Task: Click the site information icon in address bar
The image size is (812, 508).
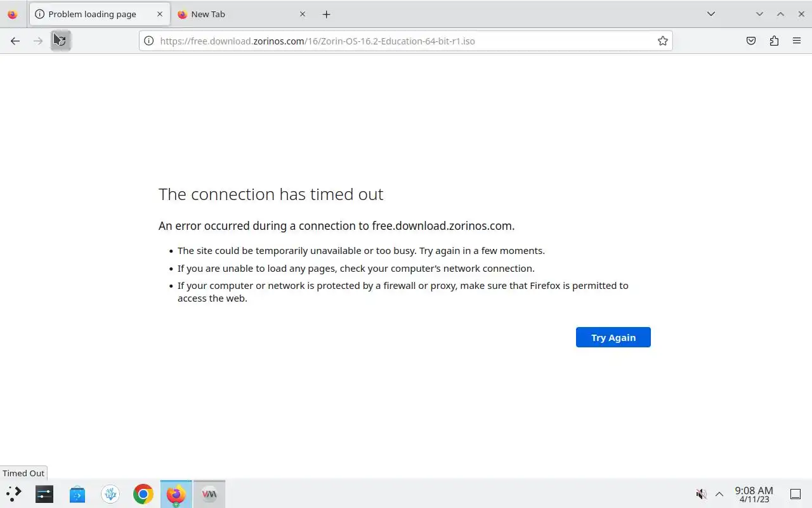Action: (x=149, y=41)
